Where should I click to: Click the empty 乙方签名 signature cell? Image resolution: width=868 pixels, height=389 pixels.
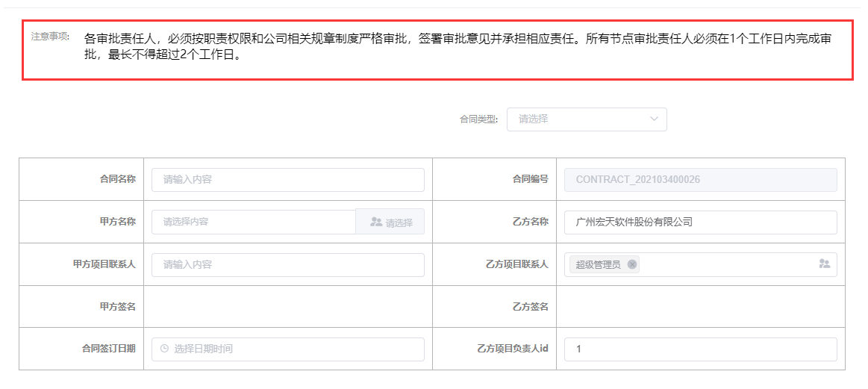click(700, 307)
